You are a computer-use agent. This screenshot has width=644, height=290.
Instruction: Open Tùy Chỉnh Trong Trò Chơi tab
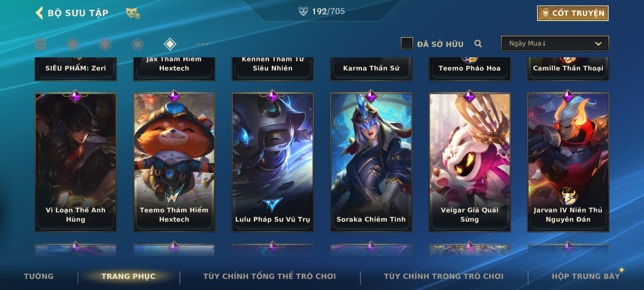point(444,276)
